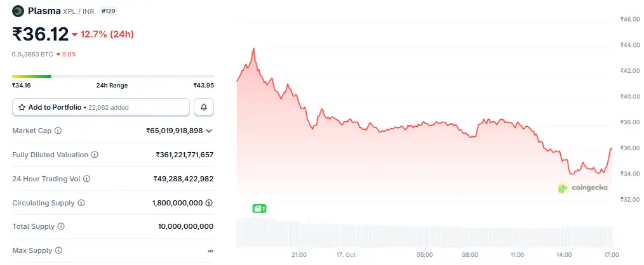Viewport: 644px width, 265px height.
Task: Click Add to Portfolio button
Action: pos(101,107)
